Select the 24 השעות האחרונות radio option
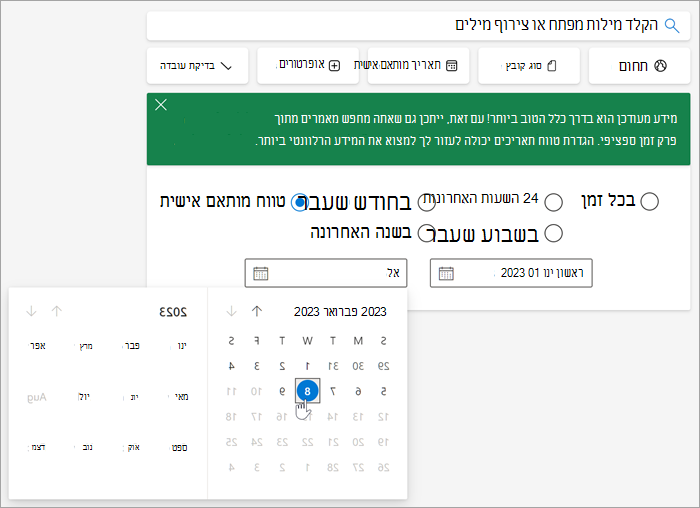The height and width of the screenshot is (508, 700). [553, 202]
